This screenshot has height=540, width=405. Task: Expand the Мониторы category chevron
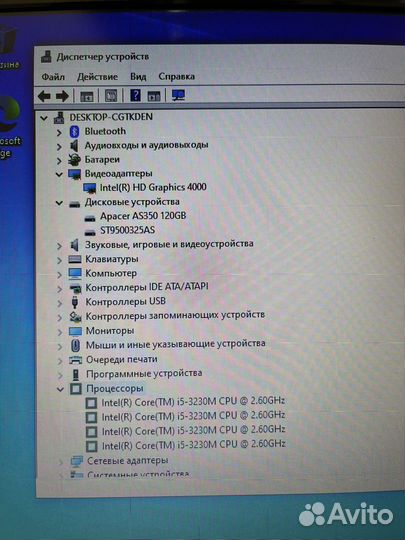click(60, 332)
